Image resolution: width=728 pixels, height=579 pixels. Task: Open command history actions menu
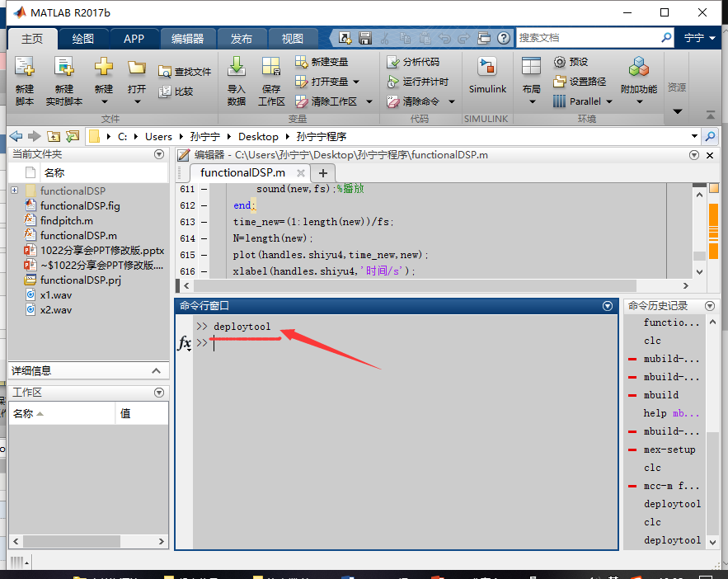point(710,306)
